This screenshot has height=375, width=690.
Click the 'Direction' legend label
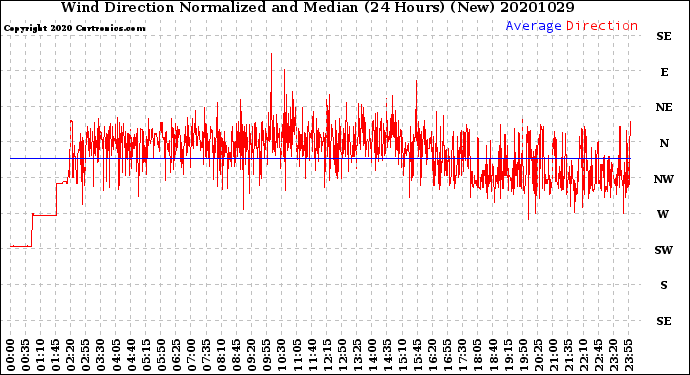(x=602, y=26)
